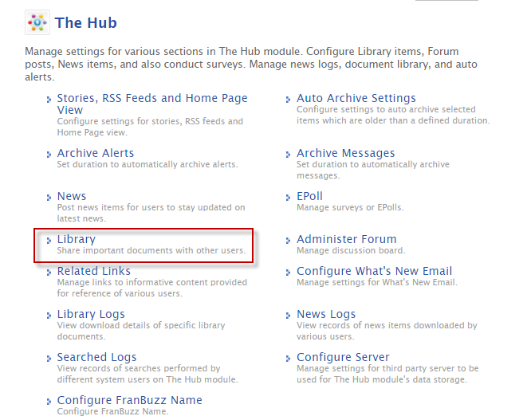Click the arrow bullet beside Library
Screen dimensions: 527x420
pyautogui.click(x=49, y=240)
